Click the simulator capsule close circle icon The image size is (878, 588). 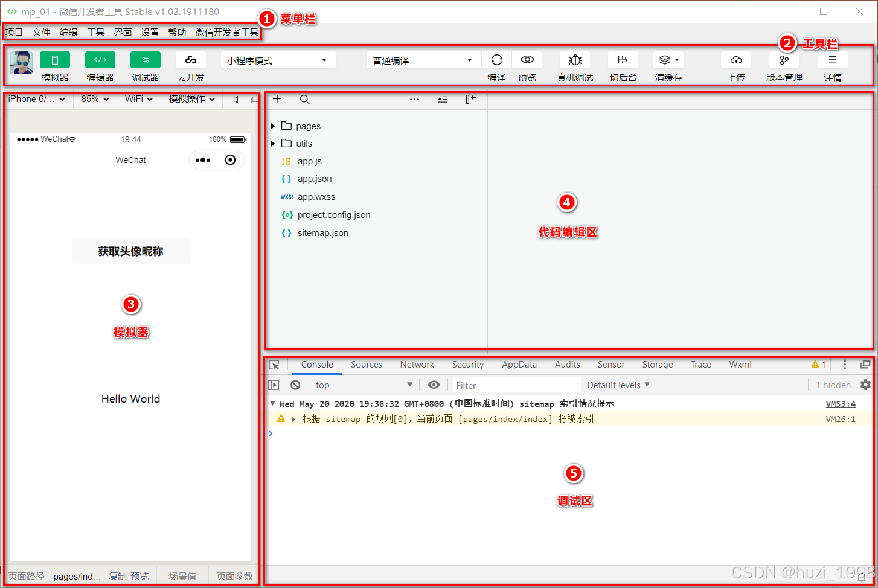[x=230, y=160]
